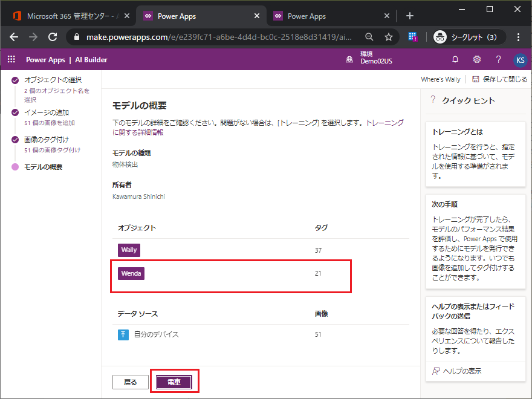532x399 pixels.
Task: Open the notifications bell
Action: click(x=455, y=59)
